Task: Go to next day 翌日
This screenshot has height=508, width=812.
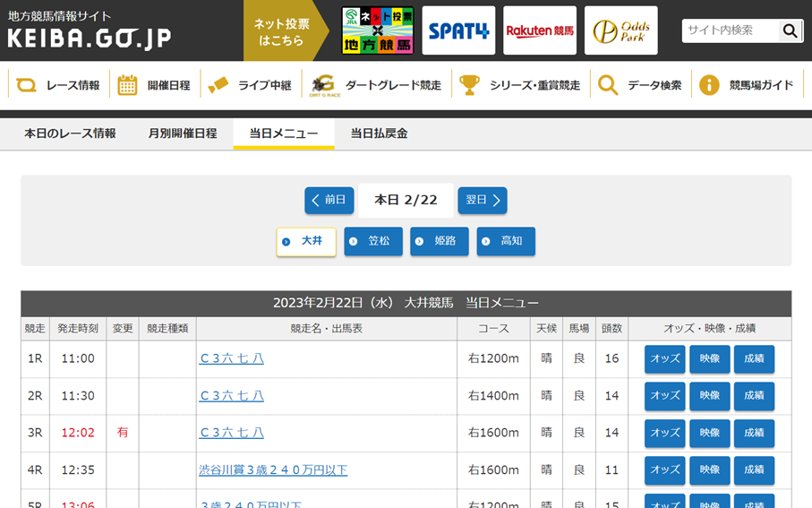Action: tap(483, 201)
